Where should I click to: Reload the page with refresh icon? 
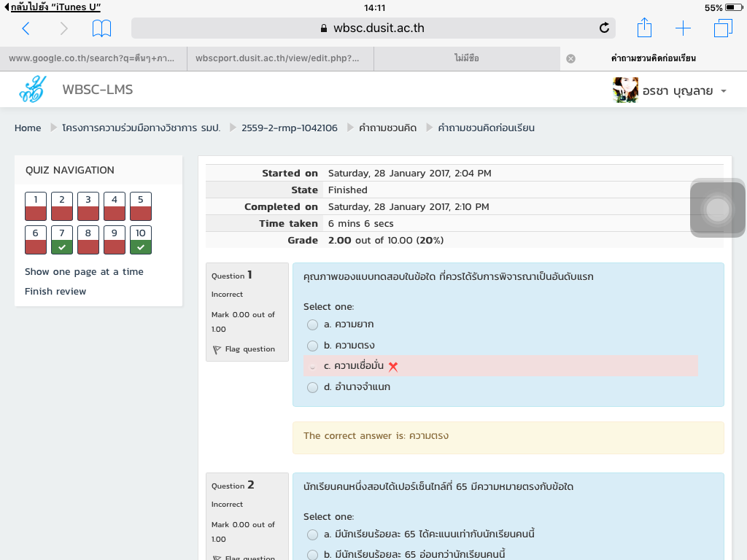(x=604, y=28)
